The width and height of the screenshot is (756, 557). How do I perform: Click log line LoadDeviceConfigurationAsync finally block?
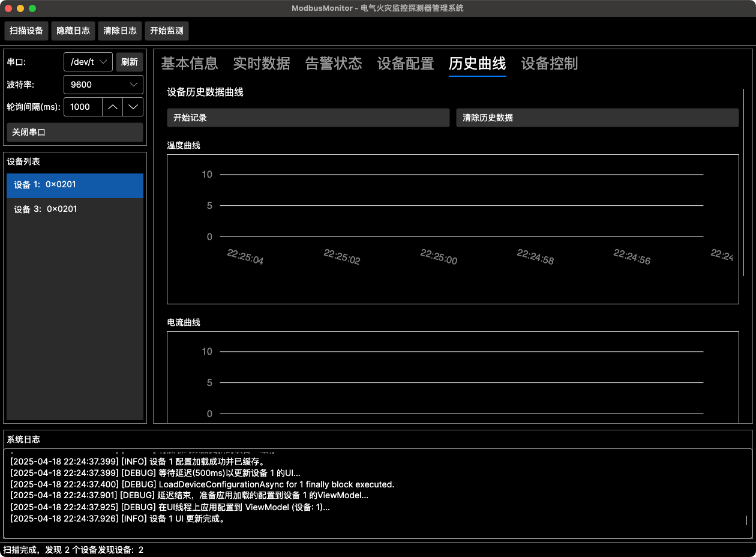point(202,484)
